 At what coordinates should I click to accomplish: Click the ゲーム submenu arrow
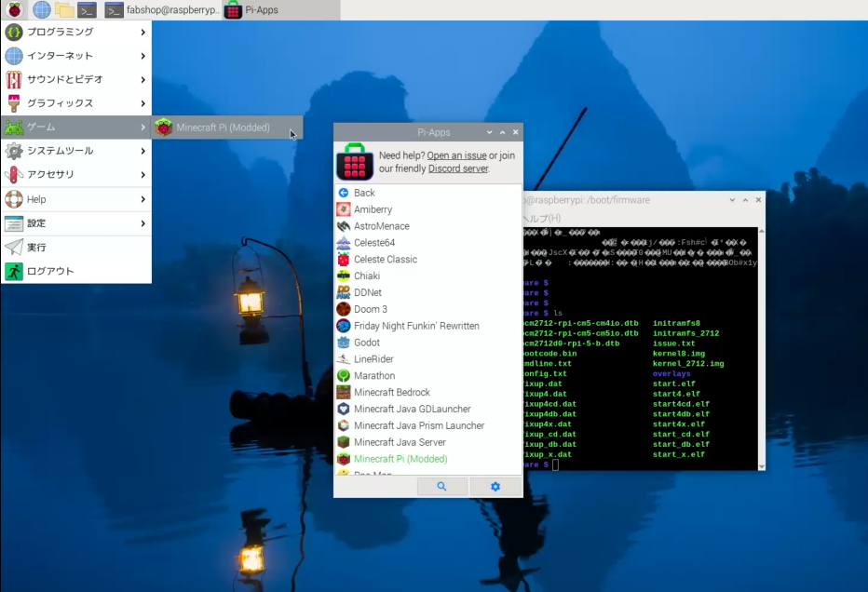pos(142,128)
